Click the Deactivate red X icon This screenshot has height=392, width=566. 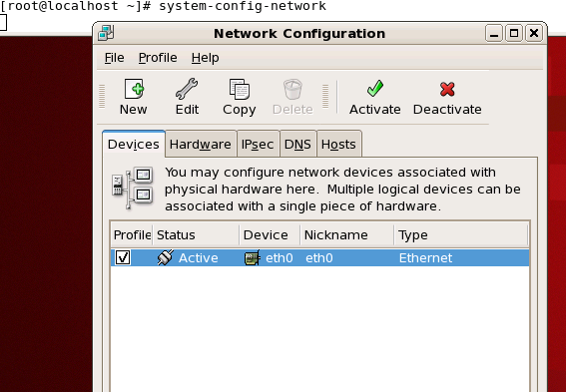447,89
